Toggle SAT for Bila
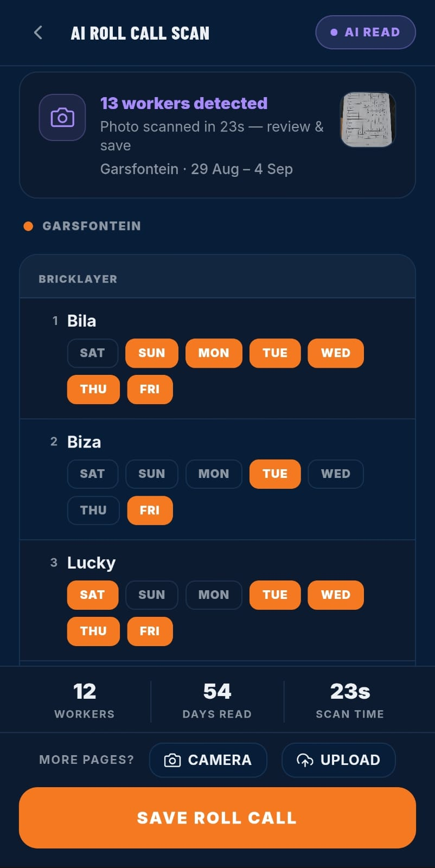The height and width of the screenshot is (868, 435). pos(93,353)
